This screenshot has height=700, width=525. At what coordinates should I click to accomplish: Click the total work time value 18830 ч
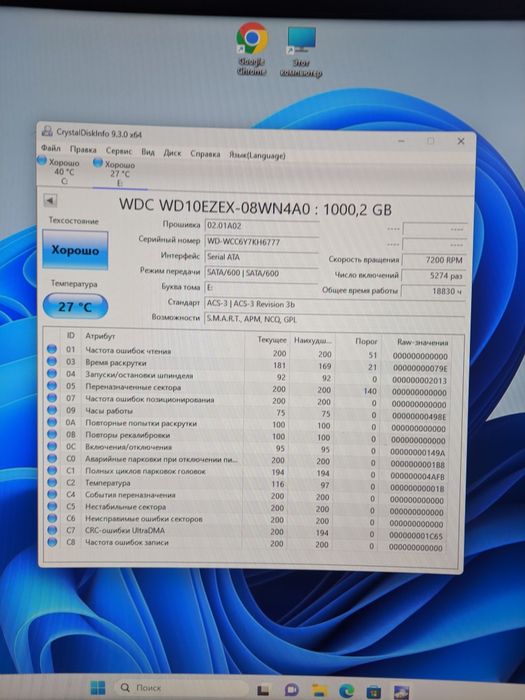pos(433,291)
